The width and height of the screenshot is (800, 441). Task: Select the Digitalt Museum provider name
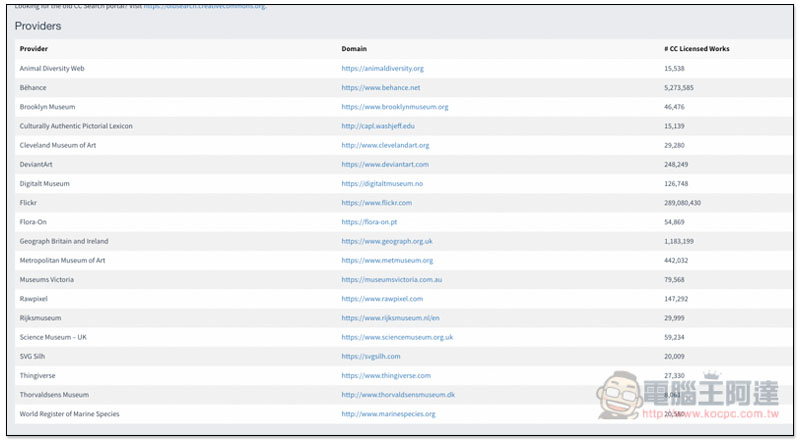pyautogui.click(x=44, y=184)
